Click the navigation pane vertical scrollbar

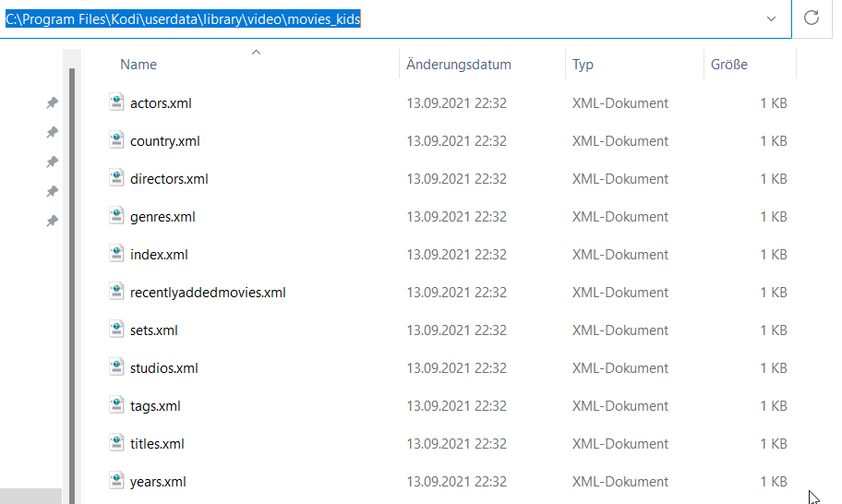72,285
